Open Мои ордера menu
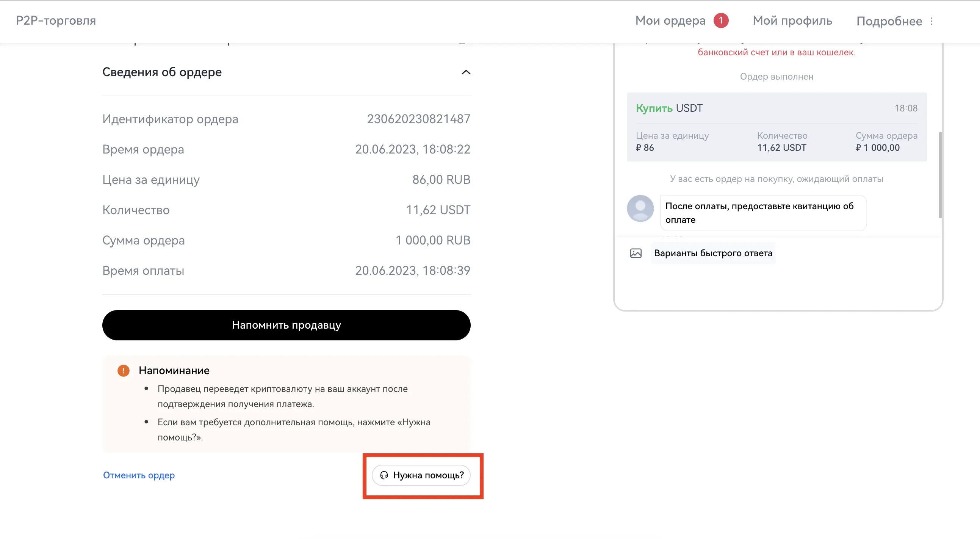The height and width of the screenshot is (539, 980). (670, 20)
